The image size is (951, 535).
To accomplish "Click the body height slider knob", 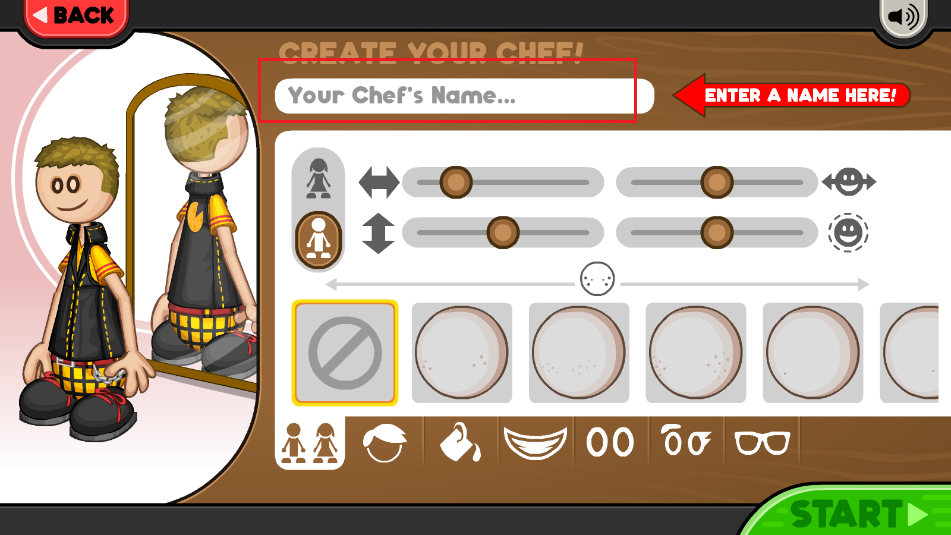I will click(503, 232).
